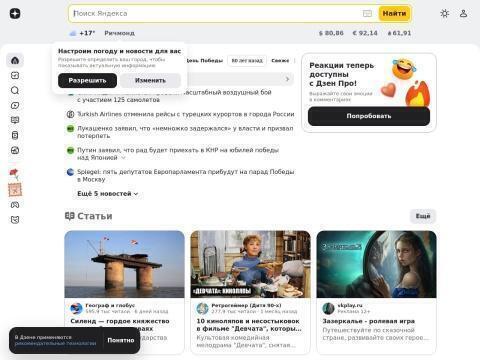Open the Ретрогеймер channel avatar
This screenshot has height=360, width=480.
click(x=202, y=308)
